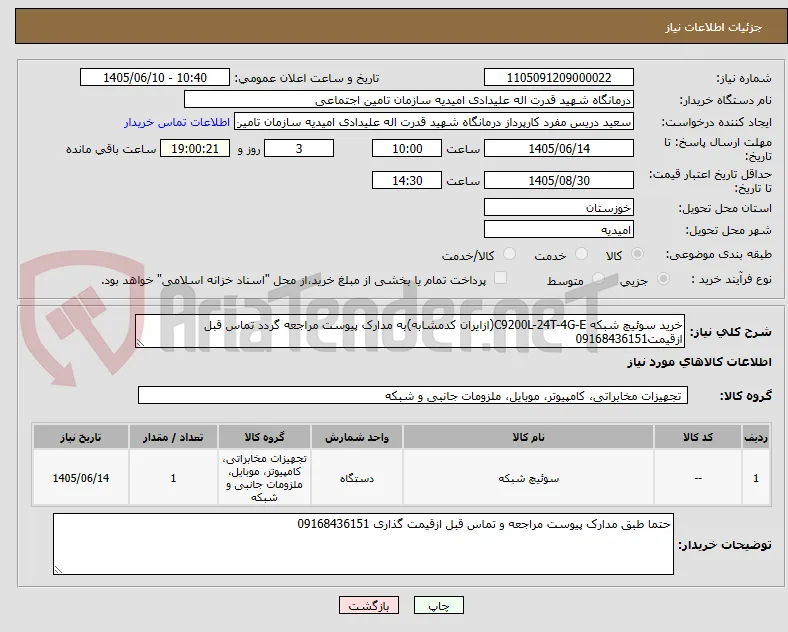This screenshot has height=632, width=788.
Task: Click the چاپ (print) button
Action: (438, 605)
